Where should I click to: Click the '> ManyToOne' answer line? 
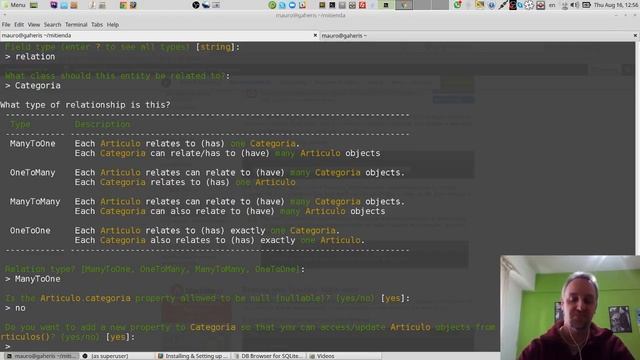click(33, 279)
